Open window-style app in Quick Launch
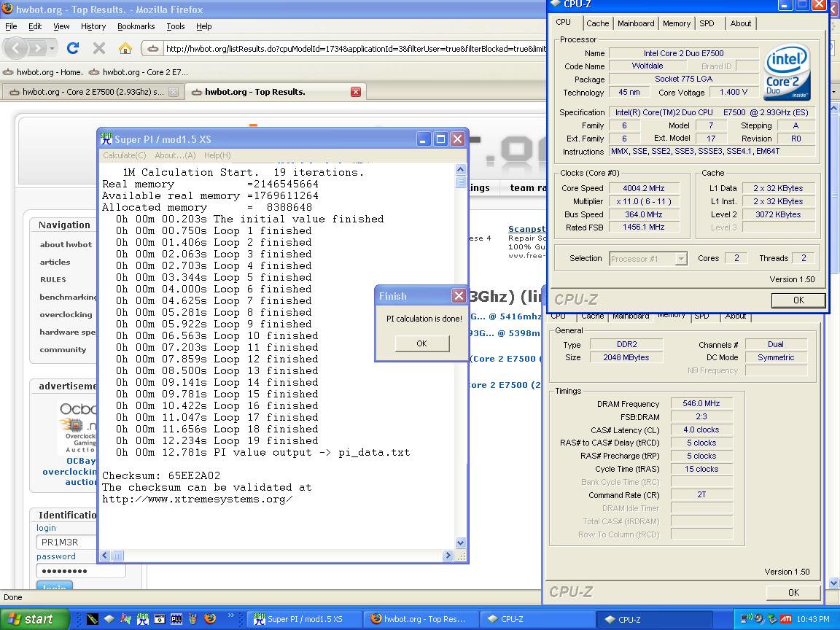 (160, 619)
